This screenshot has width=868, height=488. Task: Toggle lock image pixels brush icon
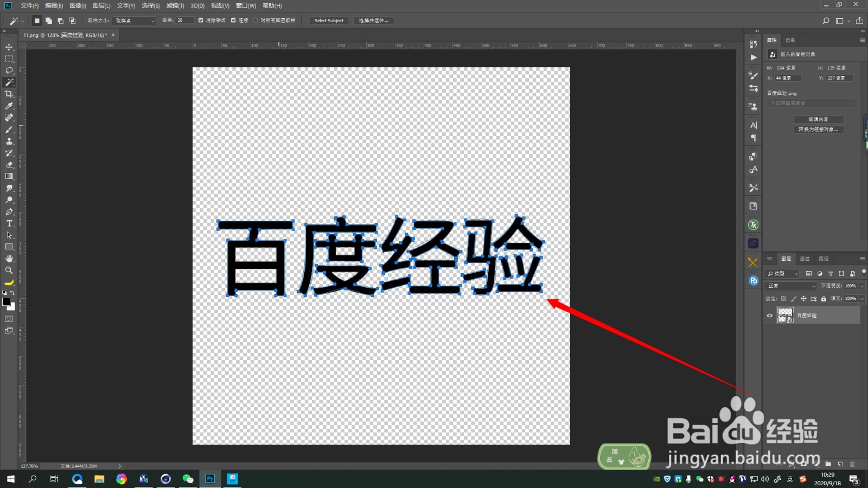click(794, 299)
